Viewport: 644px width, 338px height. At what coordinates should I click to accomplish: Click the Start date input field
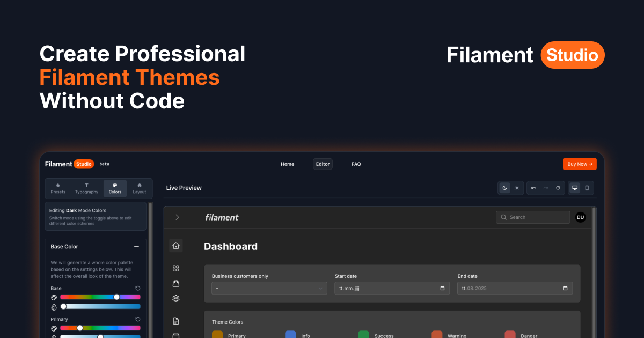tap(392, 288)
